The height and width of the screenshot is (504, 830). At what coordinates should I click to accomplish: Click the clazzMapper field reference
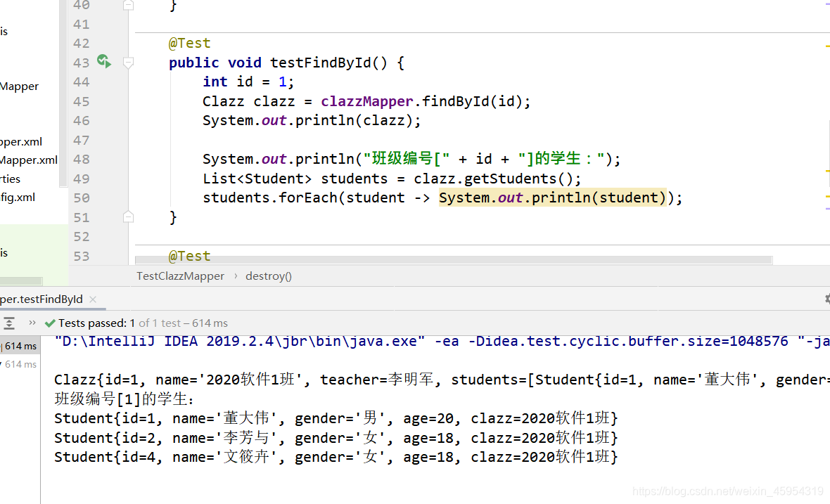pos(367,101)
